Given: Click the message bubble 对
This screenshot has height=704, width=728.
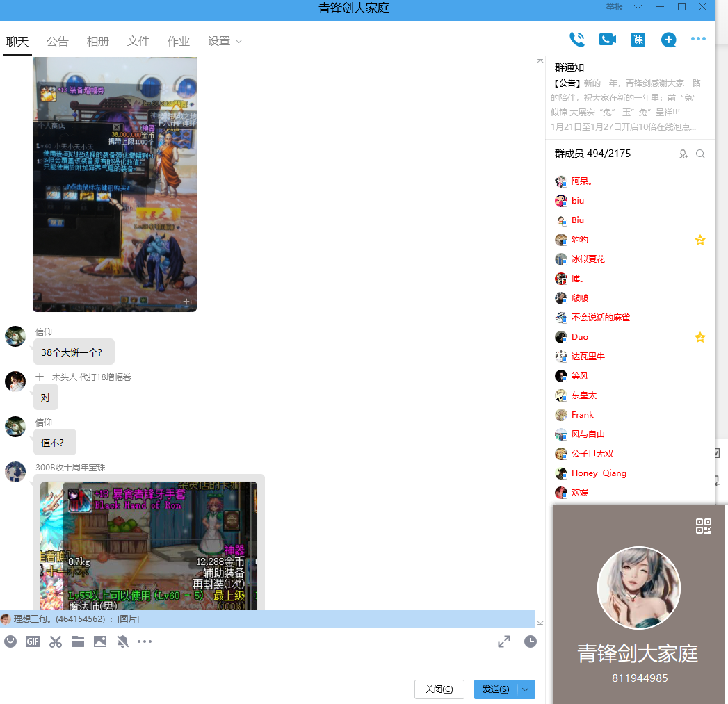Looking at the screenshot, I should tap(45, 398).
